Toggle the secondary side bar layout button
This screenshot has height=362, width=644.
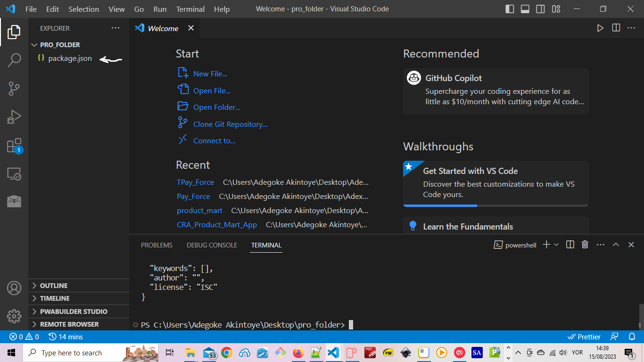(540, 9)
